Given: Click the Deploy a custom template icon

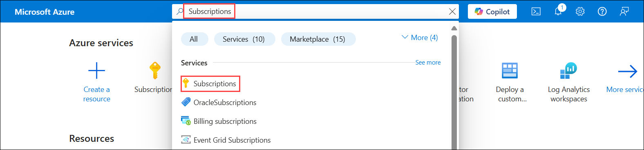Looking at the screenshot, I should point(510,71).
